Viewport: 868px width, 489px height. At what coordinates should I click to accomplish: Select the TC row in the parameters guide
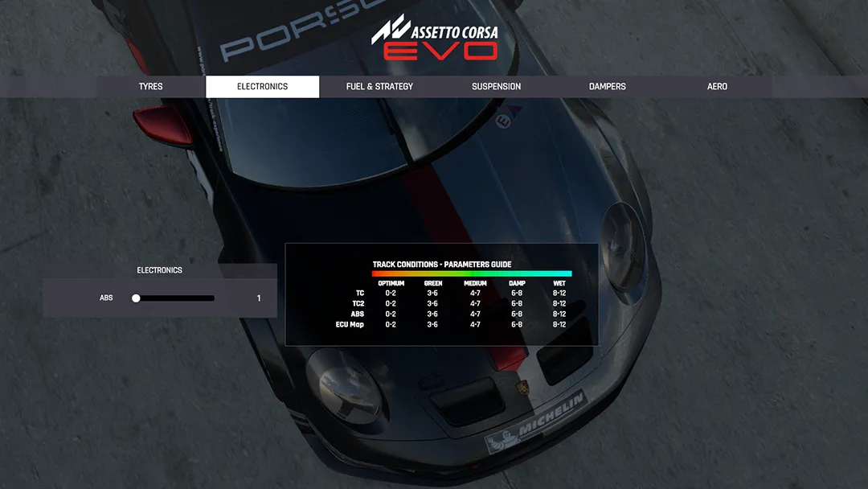pyautogui.click(x=359, y=294)
